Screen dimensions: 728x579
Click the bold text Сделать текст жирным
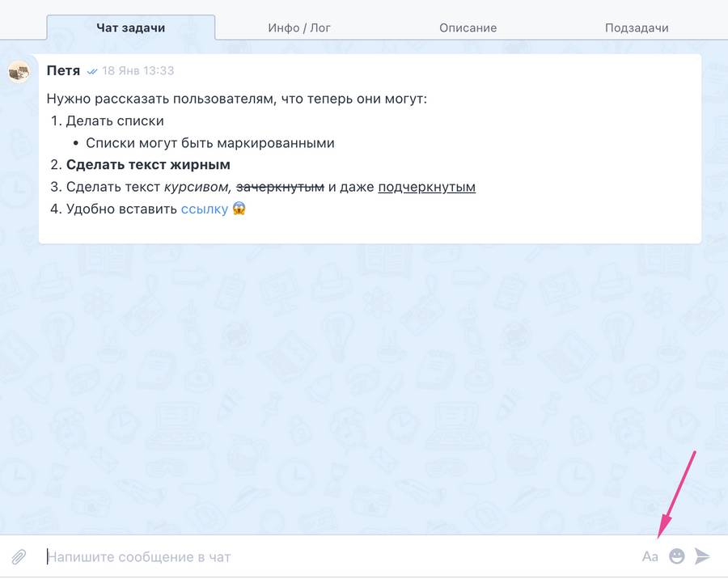[x=148, y=165]
